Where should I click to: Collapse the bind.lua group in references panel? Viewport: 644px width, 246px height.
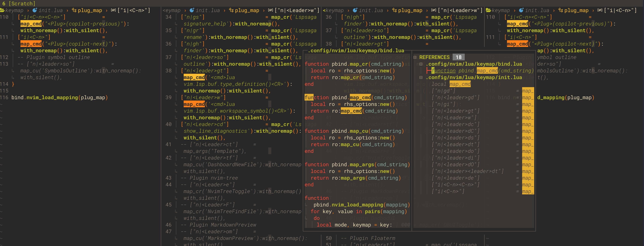coord(421,64)
